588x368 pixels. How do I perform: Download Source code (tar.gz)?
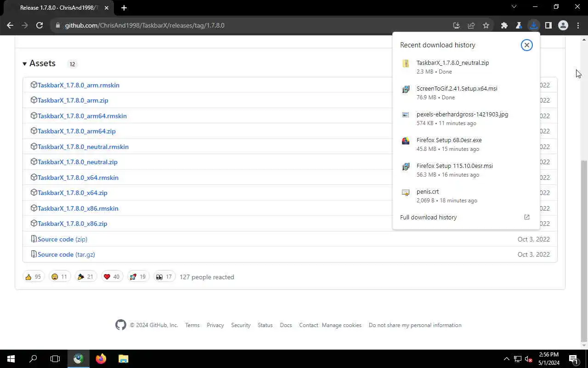point(66,254)
